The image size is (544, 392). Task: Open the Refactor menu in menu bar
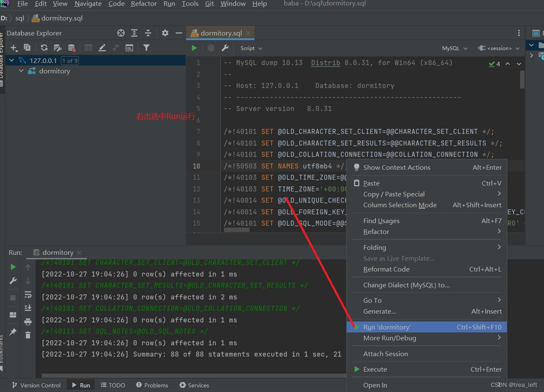(144, 4)
